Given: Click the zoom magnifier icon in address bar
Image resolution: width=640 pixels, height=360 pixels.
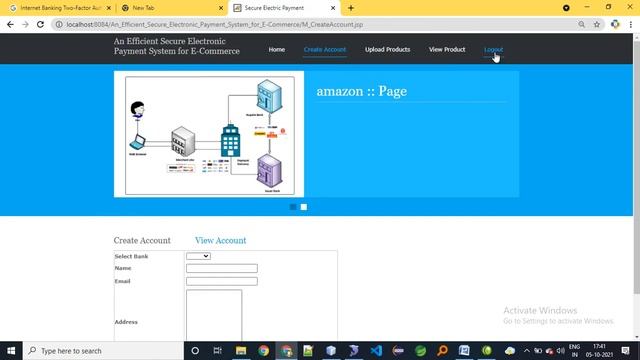Looking at the screenshot, I should coord(581,24).
